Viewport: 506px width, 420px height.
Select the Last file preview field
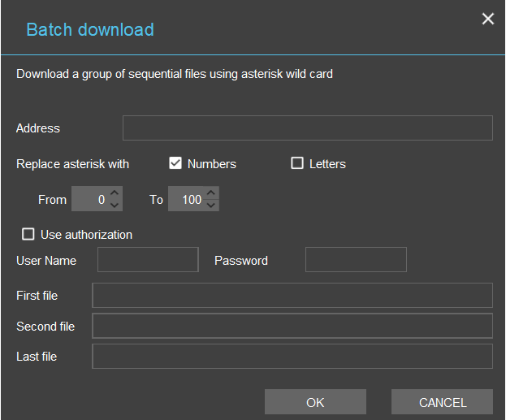click(292, 356)
